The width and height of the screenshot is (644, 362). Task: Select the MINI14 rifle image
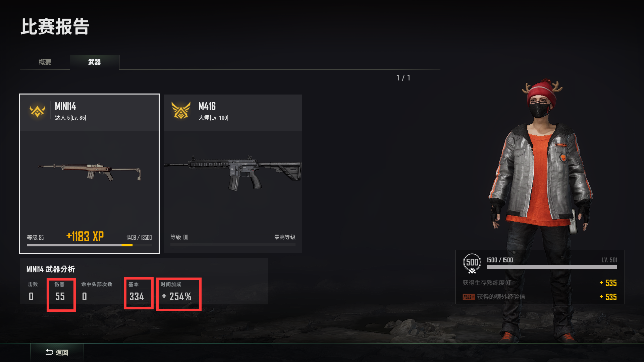[90, 171]
